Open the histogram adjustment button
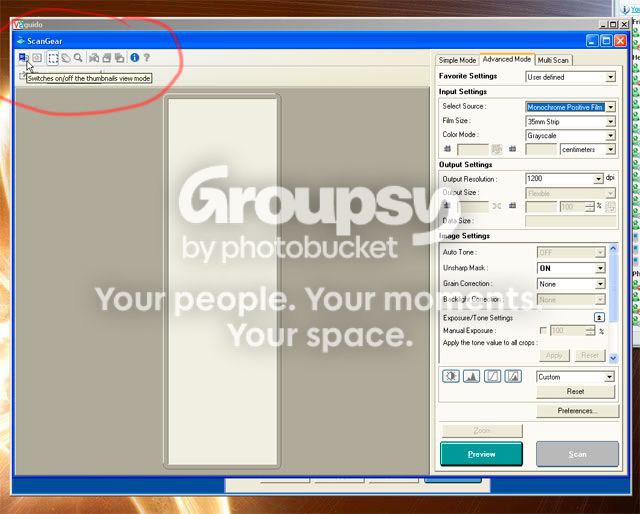Image resolution: width=640 pixels, height=514 pixels. [x=471, y=376]
